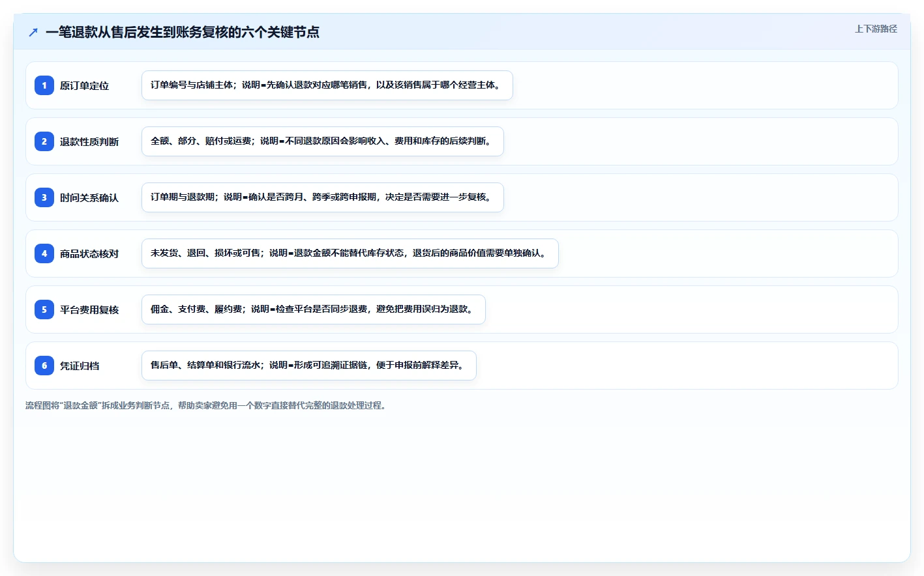Image resolution: width=924 pixels, height=576 pixels.
Task: Click the 凭证归档 step label
Action: [x=80, y=366]
